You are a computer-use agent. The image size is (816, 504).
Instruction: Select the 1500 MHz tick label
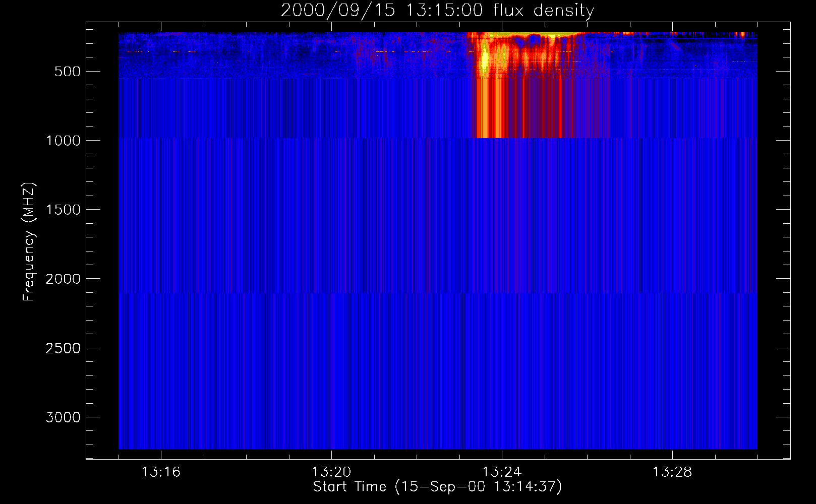[63, 210]
